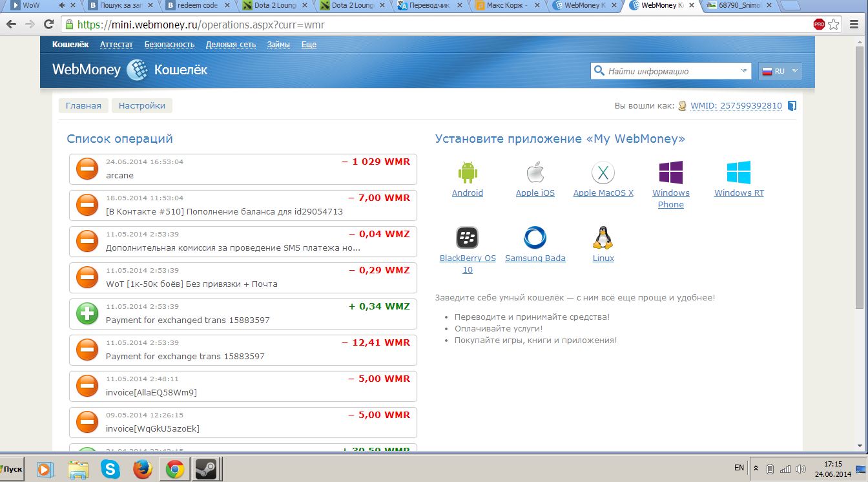Click the − 1 029 WMR amount
This screenshot has width=868, height=482.
[x=376, y=162]
